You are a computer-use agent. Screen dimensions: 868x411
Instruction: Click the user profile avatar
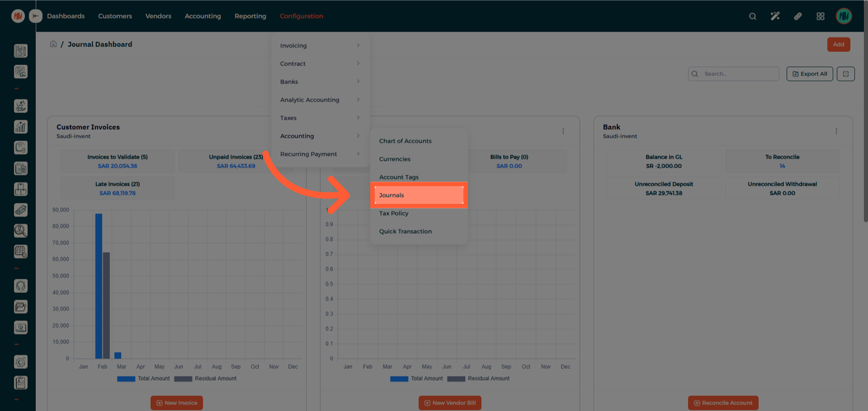click(x=844, y=16)
